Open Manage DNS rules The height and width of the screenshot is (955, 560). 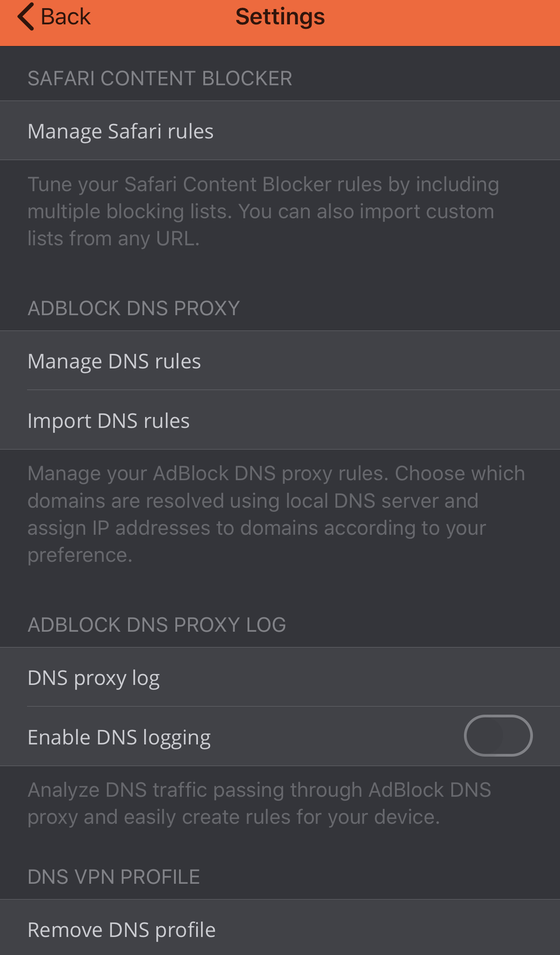pyautogui.click(x=280, y=361)
